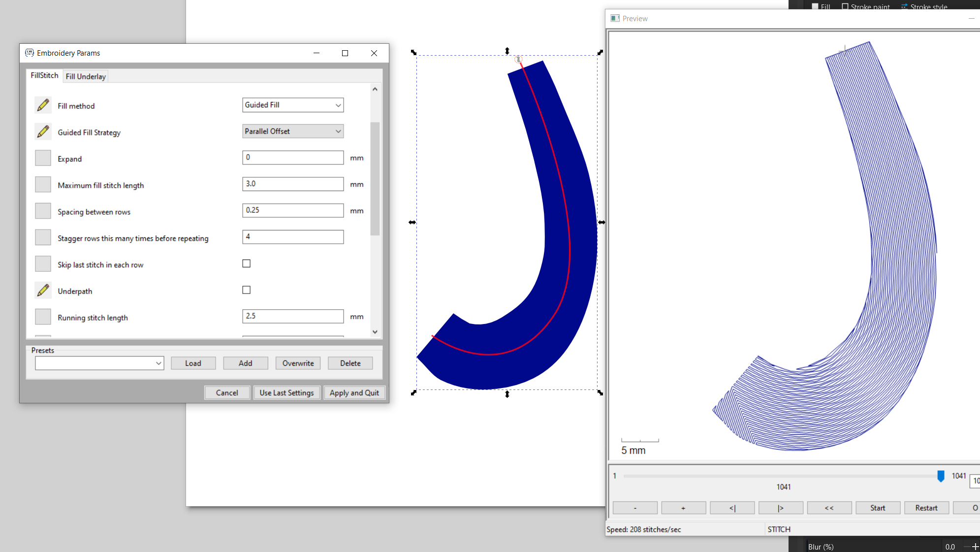The image size is (980, 552).
Task: Enable Skip last stitch in each row
Action: [247, 263]
